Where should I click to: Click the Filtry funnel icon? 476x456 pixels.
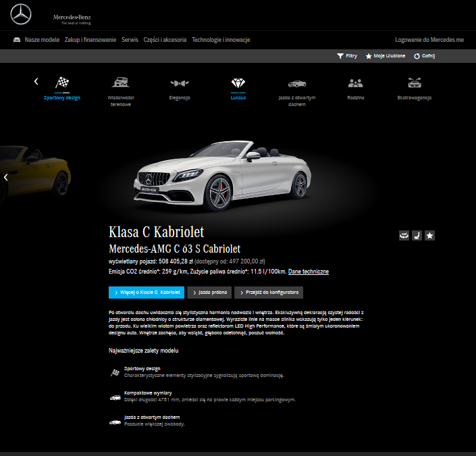(340, 56)
